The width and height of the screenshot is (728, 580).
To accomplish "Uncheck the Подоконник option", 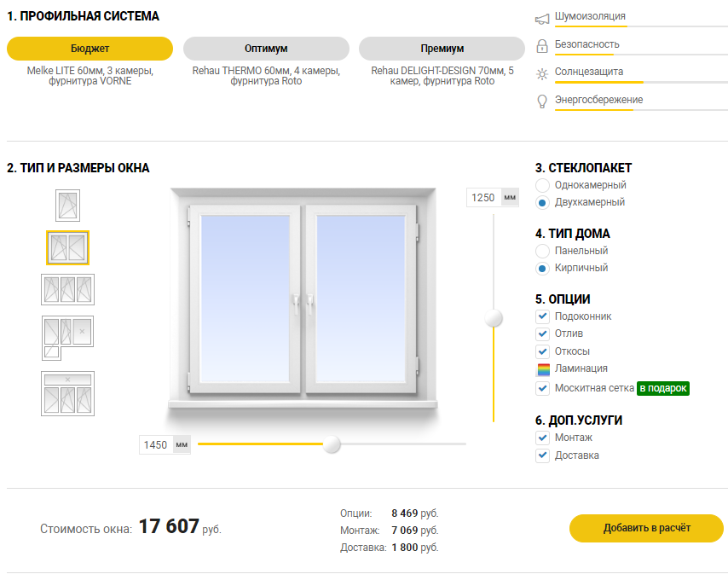I will click(x=543, y=316).
